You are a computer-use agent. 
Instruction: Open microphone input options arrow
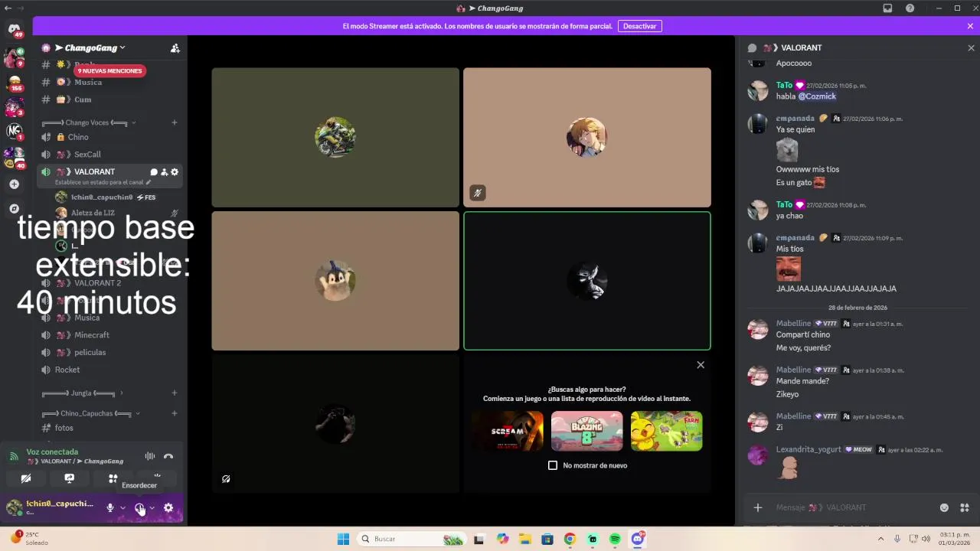(x=122, y=507)
